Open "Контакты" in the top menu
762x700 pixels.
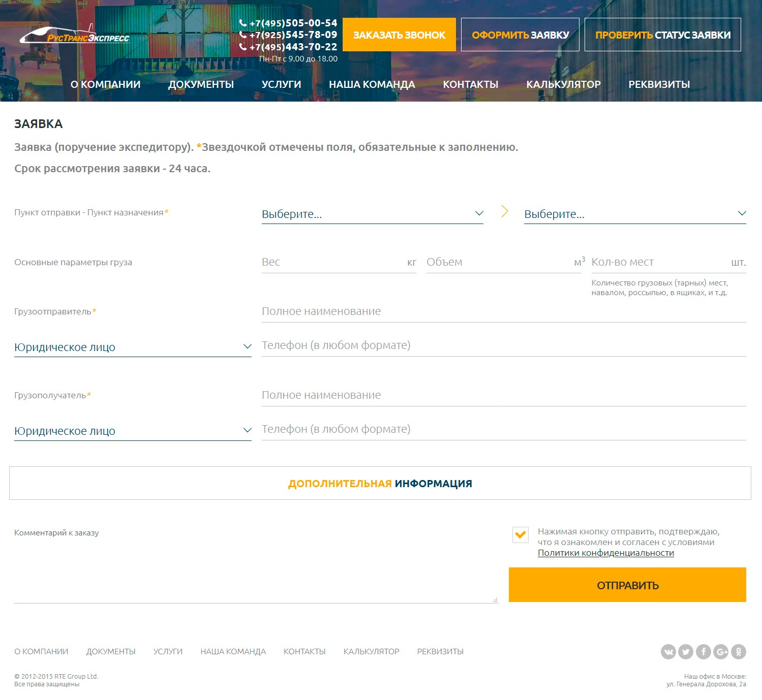471,84
